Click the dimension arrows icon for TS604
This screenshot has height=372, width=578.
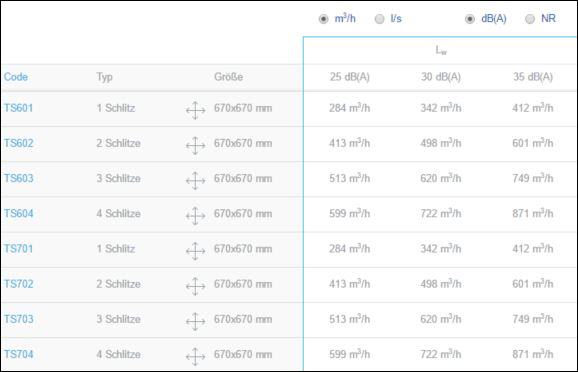pos(195,216)
